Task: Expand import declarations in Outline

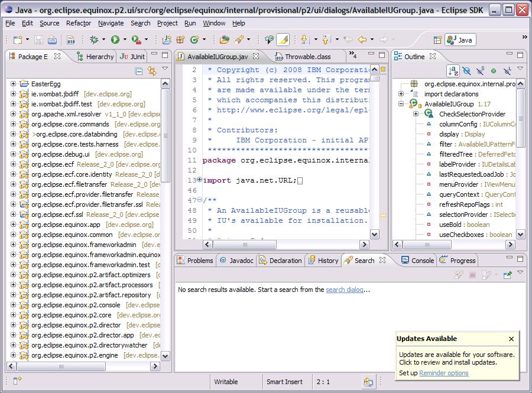Action: pos(401,93)
